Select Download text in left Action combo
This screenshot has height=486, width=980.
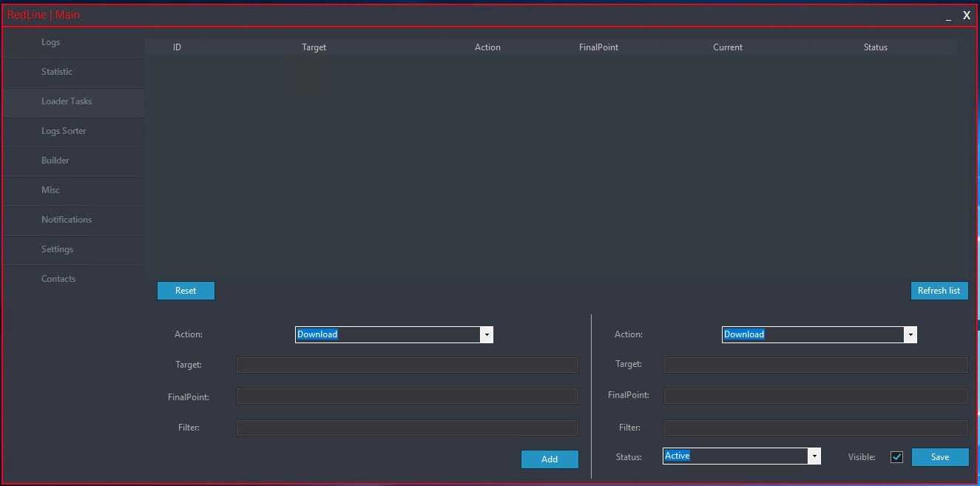click(x=317, y=334)
